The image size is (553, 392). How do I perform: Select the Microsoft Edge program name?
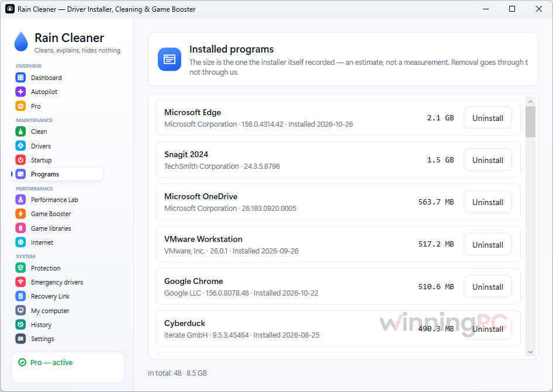(192, 112)
